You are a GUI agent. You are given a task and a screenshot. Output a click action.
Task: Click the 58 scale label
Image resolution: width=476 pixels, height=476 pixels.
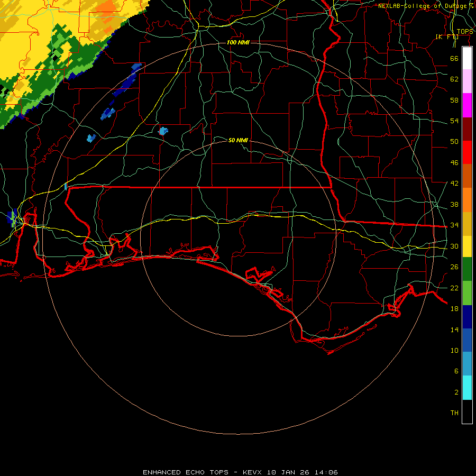(454, 100)
